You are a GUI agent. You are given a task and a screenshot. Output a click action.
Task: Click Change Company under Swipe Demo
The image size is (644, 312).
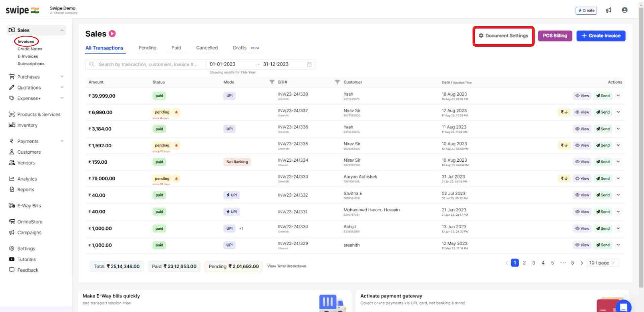tap(64, 13)
